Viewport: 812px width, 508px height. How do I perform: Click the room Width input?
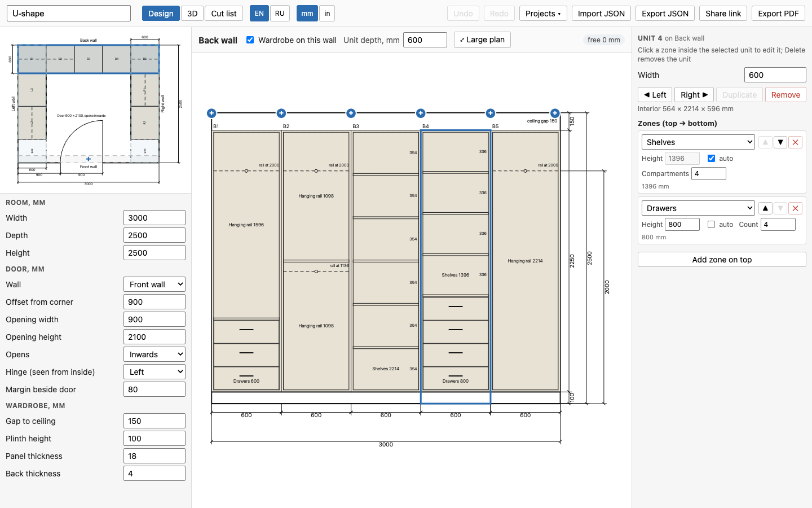pos(155,218)
